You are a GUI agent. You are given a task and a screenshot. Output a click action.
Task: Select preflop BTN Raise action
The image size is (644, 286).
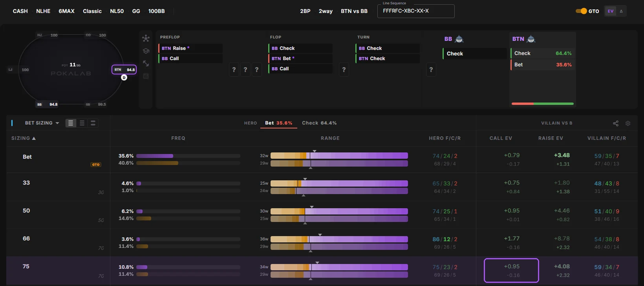(x=190, y=48)
